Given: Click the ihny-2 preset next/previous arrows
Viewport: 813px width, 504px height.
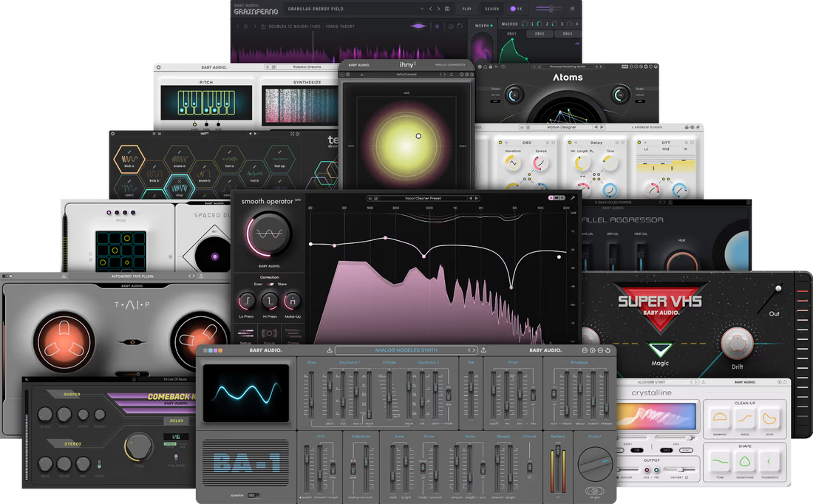Looking at the screenshot, I should tap(442, 74).
